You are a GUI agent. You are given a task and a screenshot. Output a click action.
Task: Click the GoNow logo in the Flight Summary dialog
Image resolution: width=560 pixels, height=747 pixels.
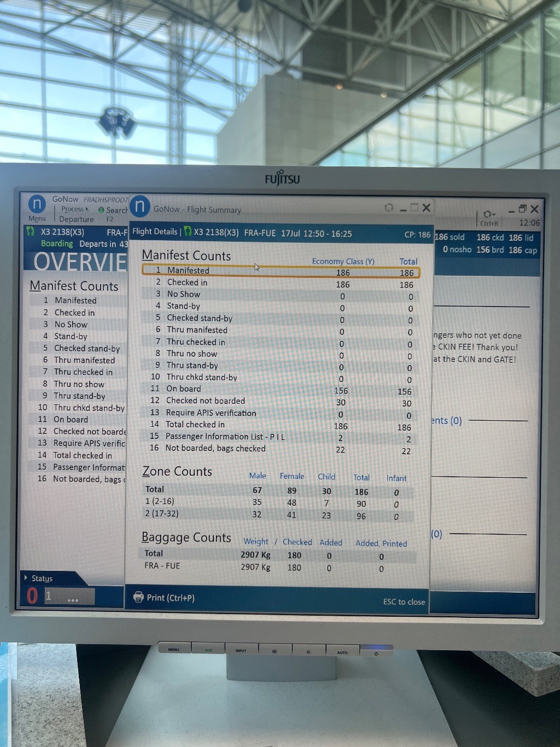140,206
